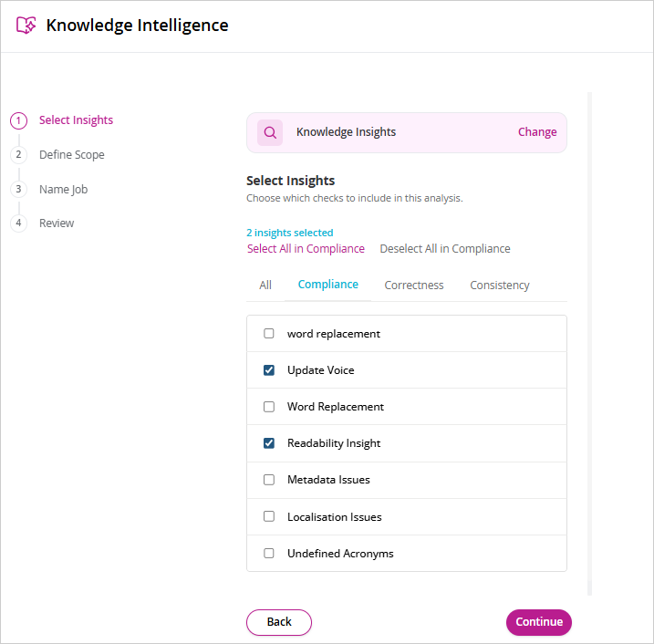
Task: Click the vertical scrollbar beside the insights panel
Action: (590, 344)
